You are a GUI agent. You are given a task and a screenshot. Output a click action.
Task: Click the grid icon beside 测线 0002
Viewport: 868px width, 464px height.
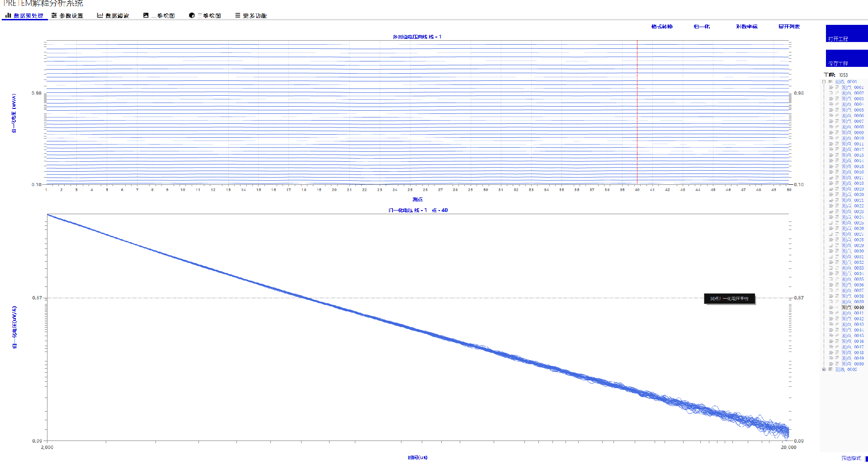830,370
